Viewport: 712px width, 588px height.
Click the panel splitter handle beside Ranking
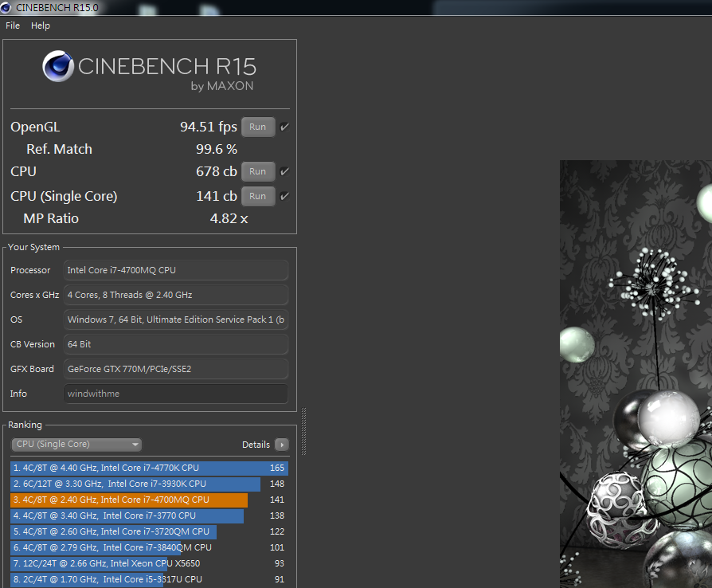pos(303,431)
